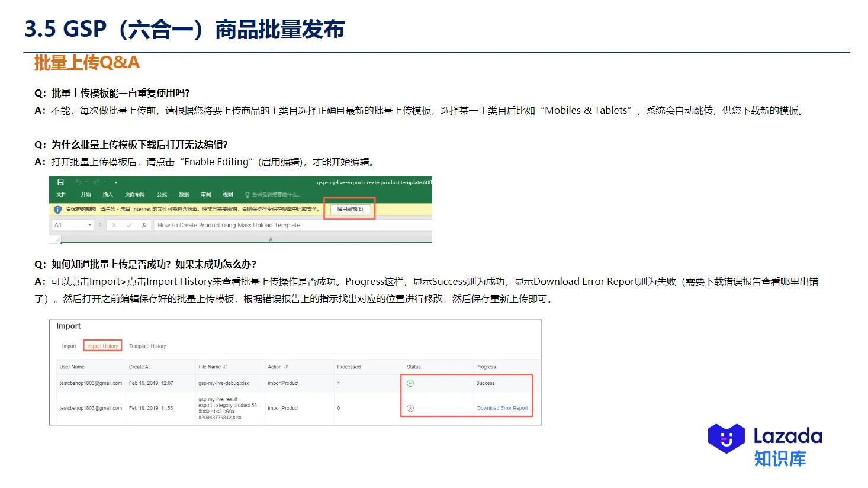868x488 pixels.
Task: Select the Import History tab
Action: click(x=102, y=345)
